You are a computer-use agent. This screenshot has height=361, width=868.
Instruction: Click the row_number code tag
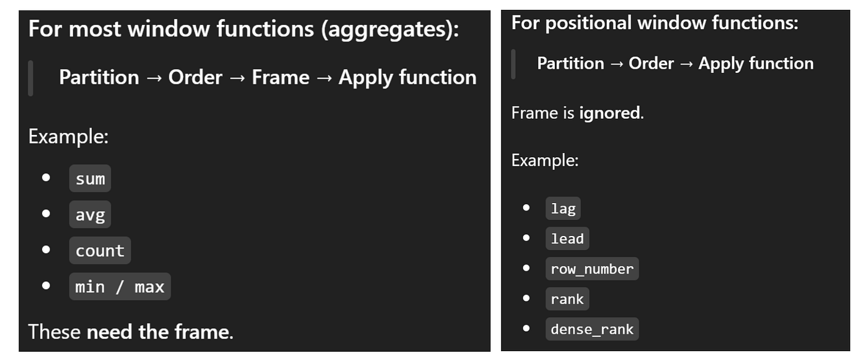(592, 269)
